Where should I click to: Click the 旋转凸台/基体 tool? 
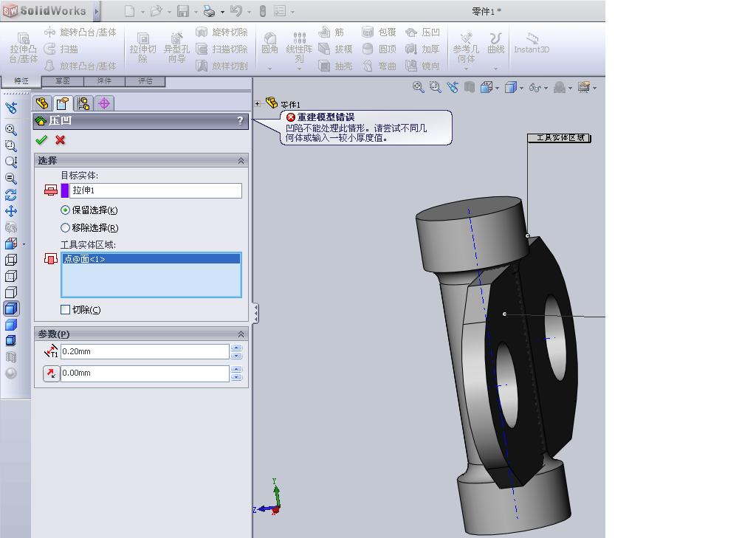click(80, 32)
